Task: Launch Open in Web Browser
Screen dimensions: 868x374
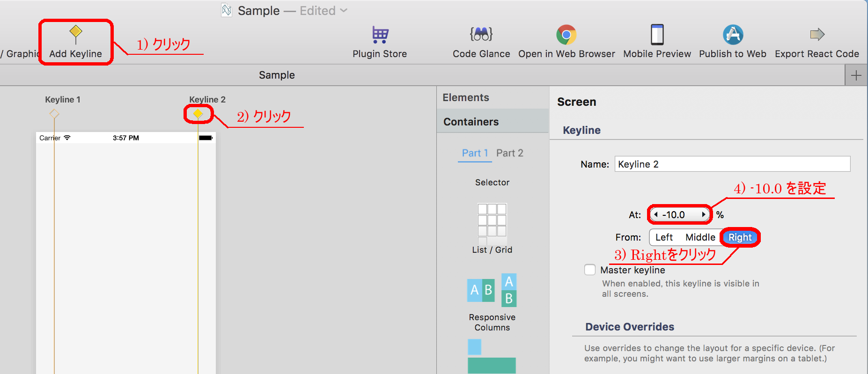Action: coord(566,35)
